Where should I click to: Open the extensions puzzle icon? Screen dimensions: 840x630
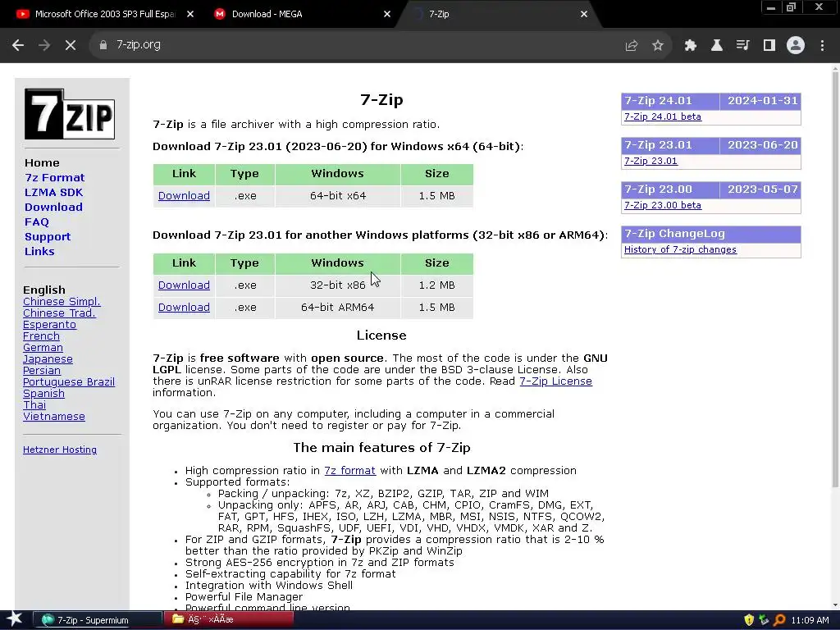coord(691,46)
